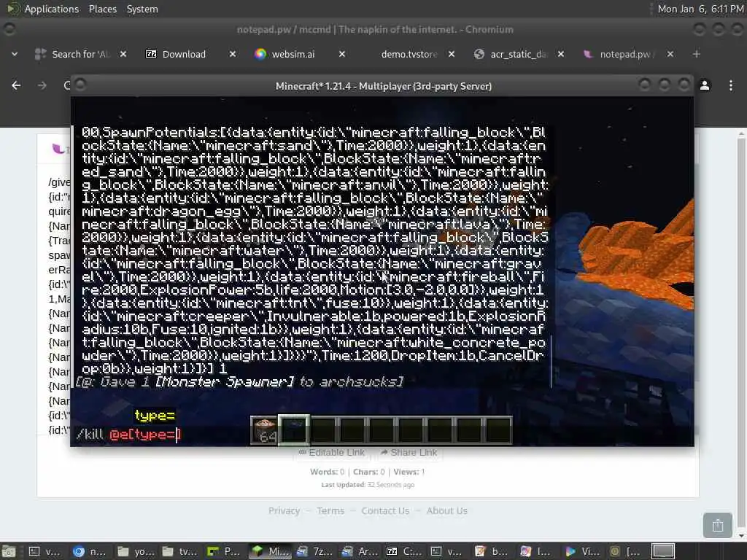Switch to the 'P...' taskbar window

223,551
